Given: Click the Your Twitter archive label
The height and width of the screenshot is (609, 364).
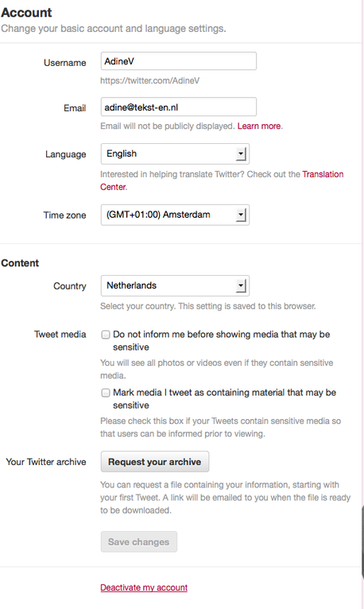Looking at the screenshot, I should (46, 462).
